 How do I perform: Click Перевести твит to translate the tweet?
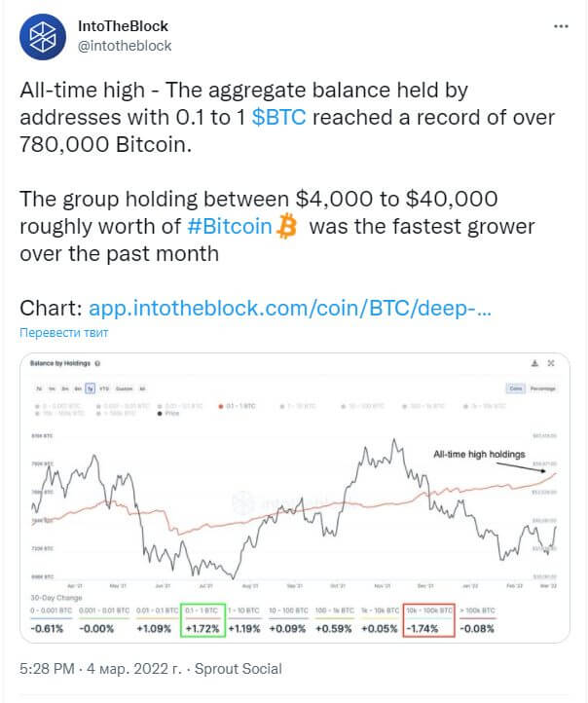(64, 333)
